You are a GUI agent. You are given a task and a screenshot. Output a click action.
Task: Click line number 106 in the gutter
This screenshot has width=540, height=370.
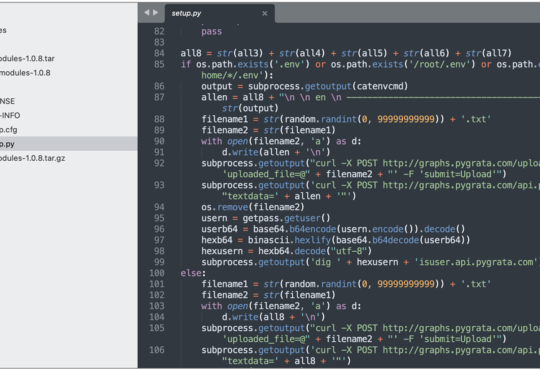(157, 350)
